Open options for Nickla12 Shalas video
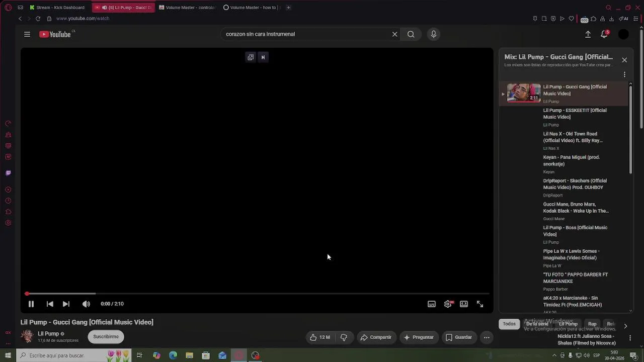Screen dimensions: 644x362 point(630,338)
